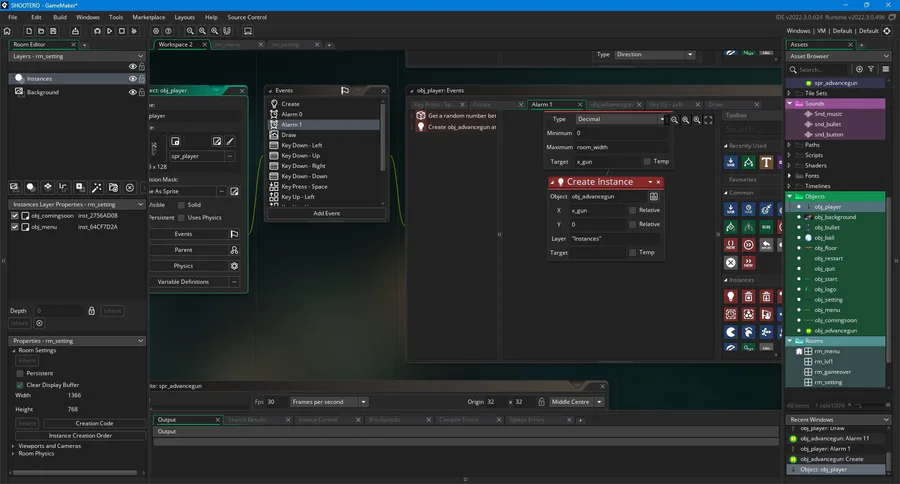Debug the game with the bug icon
This screenshot has height=484, width=900.
tap(97, 31)
